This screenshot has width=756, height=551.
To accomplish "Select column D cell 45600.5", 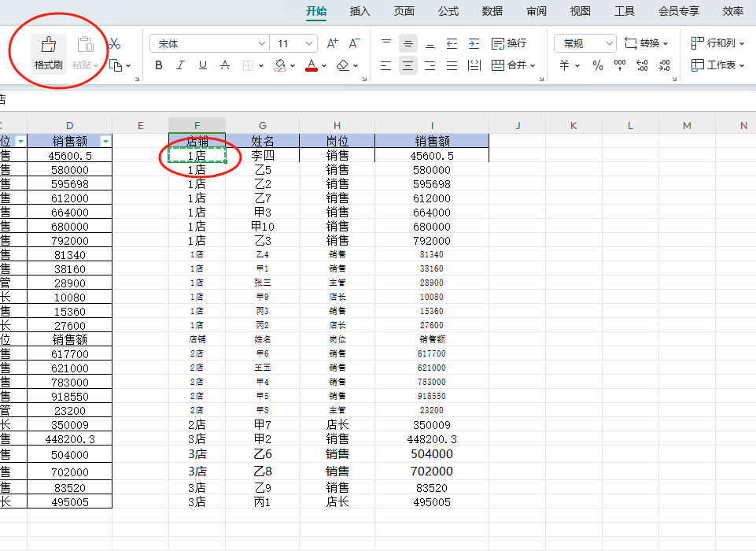I will point(70,155).
